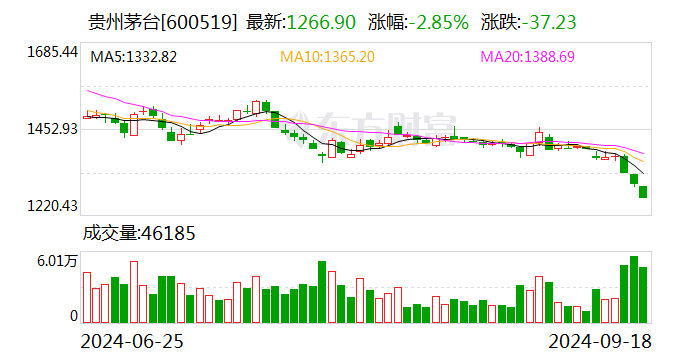The height and width of the screenshot is (360, 688).
Task: Select the MA20:1388.69 indicator label
Action: [x=527, y=57]
